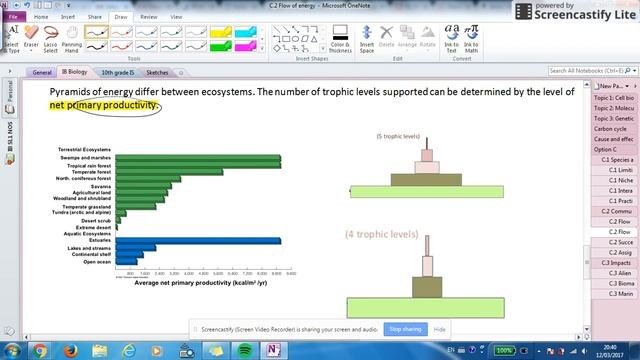The image size is (640, 360).
Task: Open the Rotate dropdown
Action: pyautogui.click(x=427, y=37)
